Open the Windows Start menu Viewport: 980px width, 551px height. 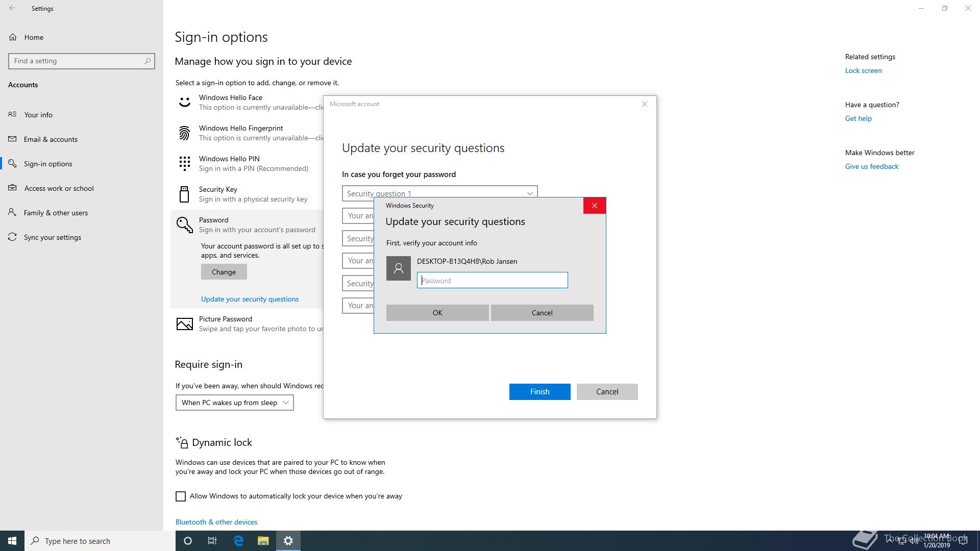(x=12, y=541)
